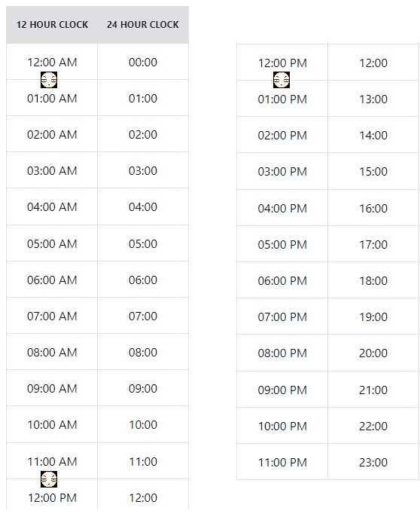This screenshot has height=529, width=420.
Task: Select the 21:00 cell
Action: coord(373,390)
